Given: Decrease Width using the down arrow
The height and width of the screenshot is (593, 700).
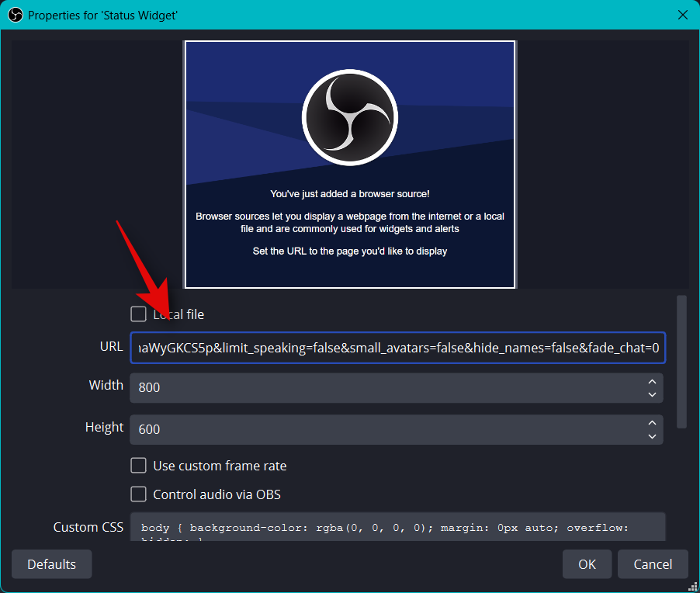Looking at the screenshot, I should [x=652, y=394].
